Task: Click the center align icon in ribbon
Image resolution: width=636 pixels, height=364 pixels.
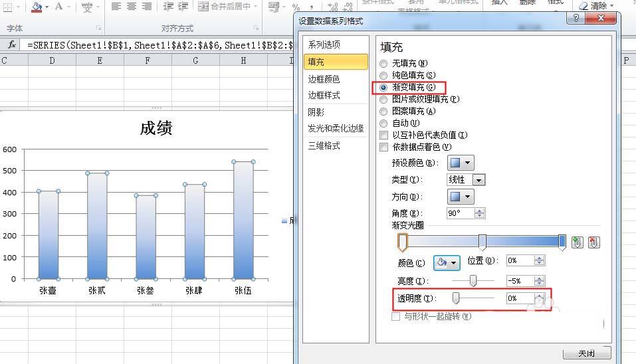Action: click(132, 7)
